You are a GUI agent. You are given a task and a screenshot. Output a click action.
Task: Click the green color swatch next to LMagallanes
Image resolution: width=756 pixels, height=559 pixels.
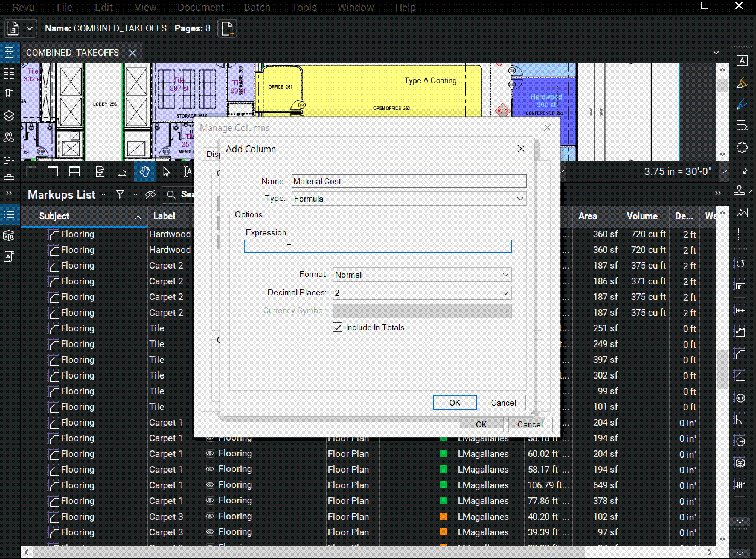click(x=443, y=453)
